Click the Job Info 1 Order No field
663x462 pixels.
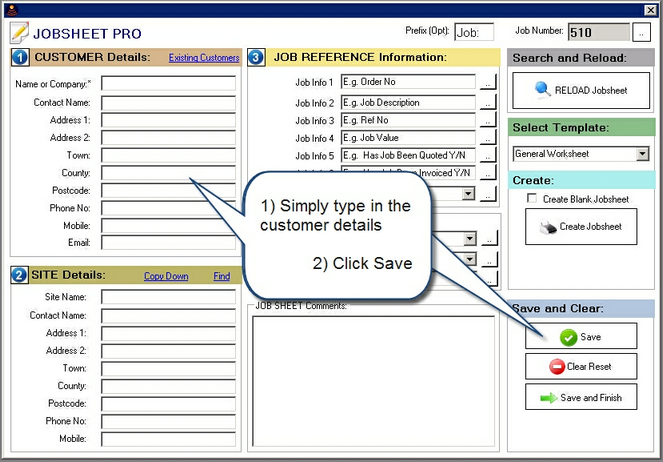click(408, 82)
